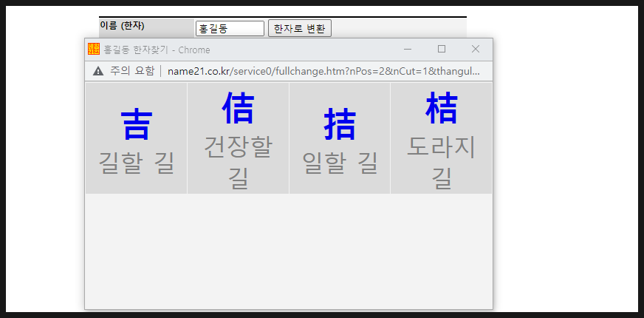Screen dimensions: 644x318
Task: Select the hanja 拮 (일할 길)
Action: coord(340,125)
